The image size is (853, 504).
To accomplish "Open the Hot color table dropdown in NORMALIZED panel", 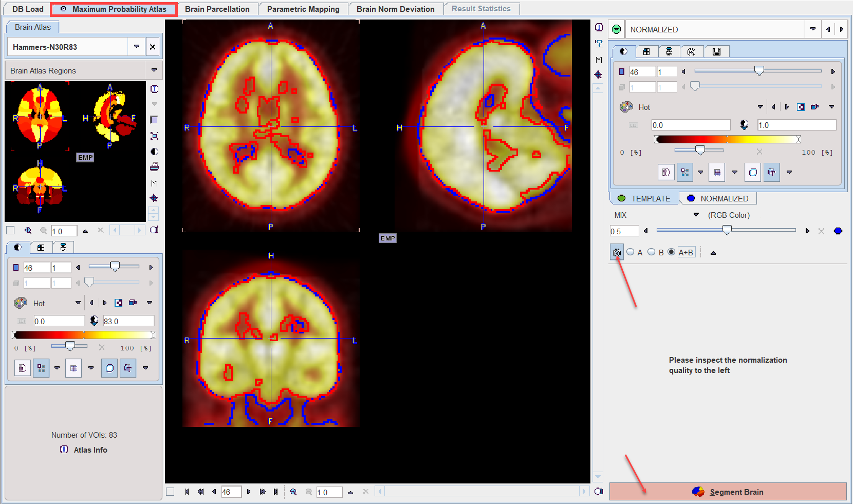I will tap(761, 107).
